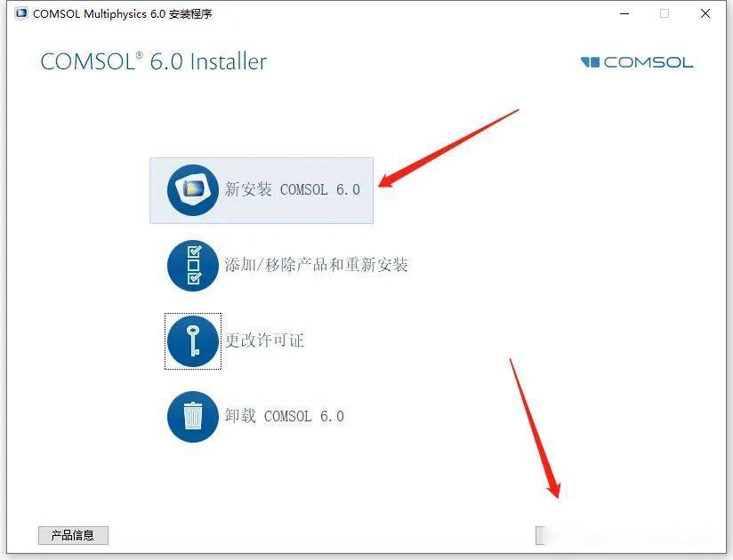Click the COMSOL app icon in title bar
The image size is (733, 560).
pos(21,13)
